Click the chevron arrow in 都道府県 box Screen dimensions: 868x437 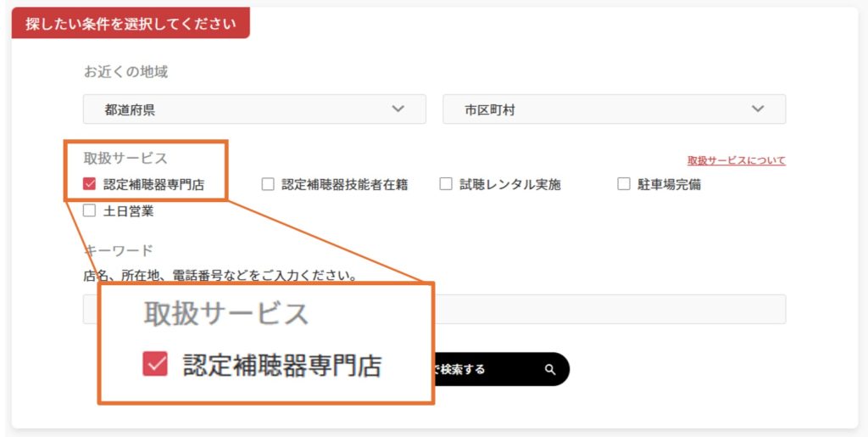(x=398, y=109)
